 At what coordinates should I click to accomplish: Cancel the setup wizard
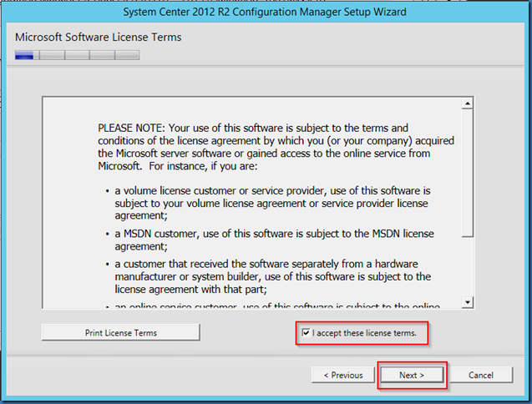point(481,375)
